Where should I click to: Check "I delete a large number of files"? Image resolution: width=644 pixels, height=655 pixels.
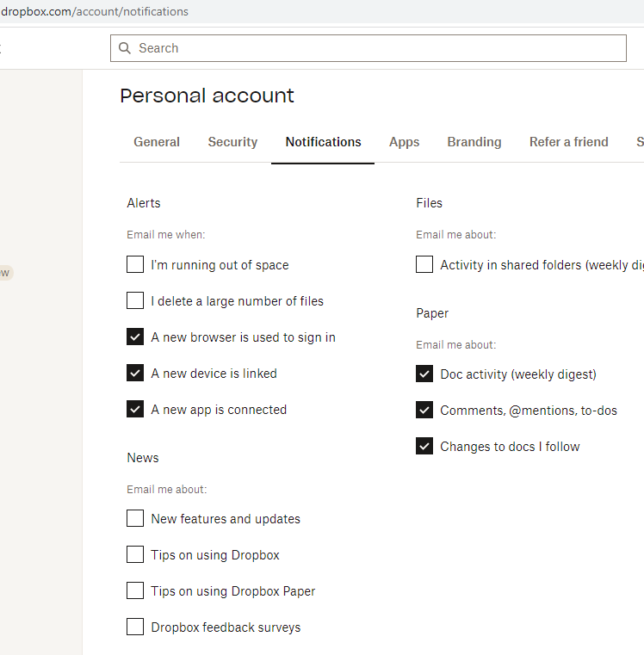pyautogui.click(x=135, y=300)
